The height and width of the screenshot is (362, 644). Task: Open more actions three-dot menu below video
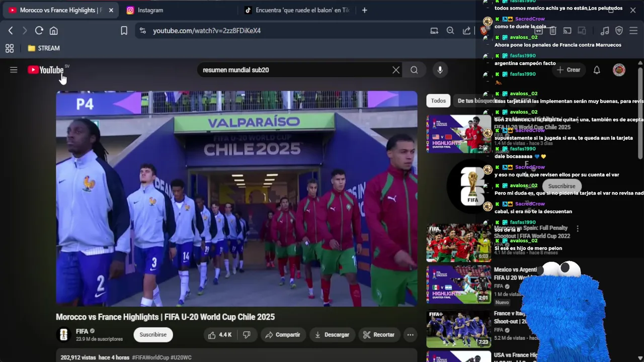point(411,335)
